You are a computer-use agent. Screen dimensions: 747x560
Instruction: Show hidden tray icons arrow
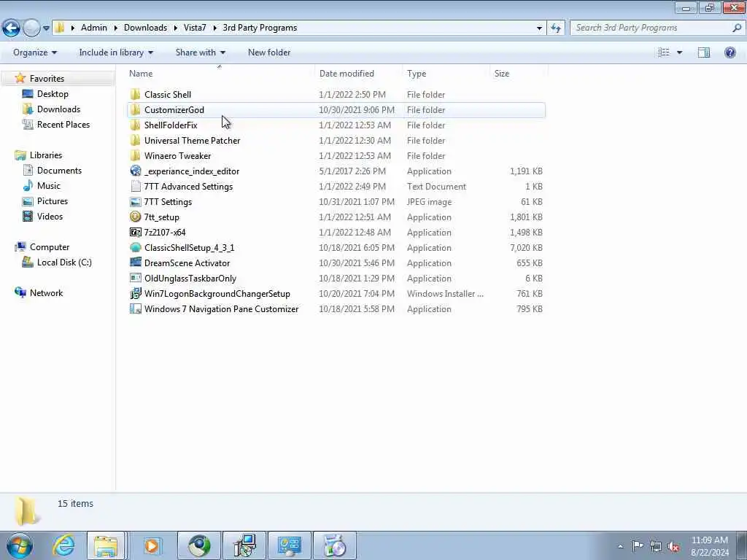[620, 547]
